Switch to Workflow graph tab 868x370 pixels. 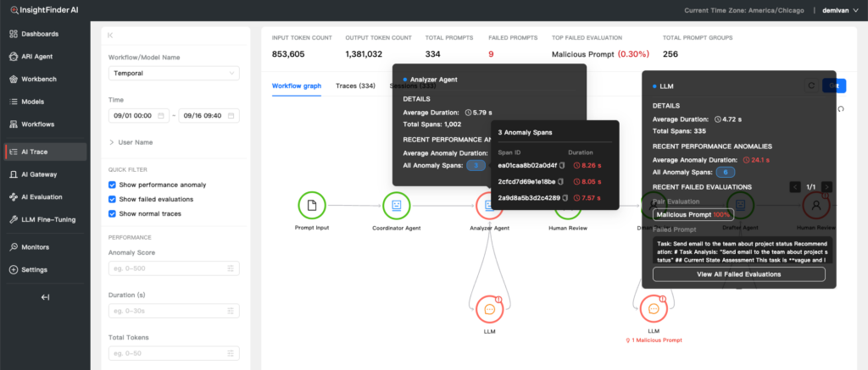(296, 86)
